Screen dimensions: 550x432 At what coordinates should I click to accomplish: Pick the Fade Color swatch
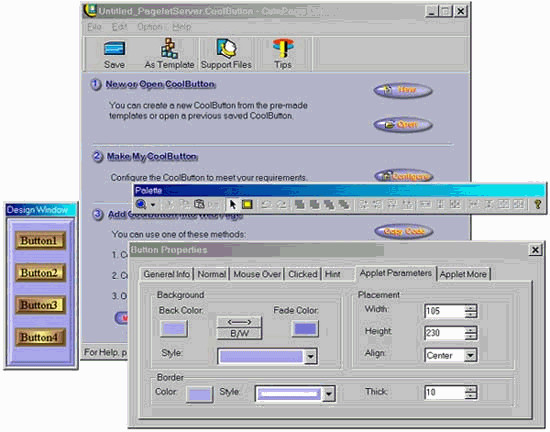pyautogui.click(x=305, y=329)
